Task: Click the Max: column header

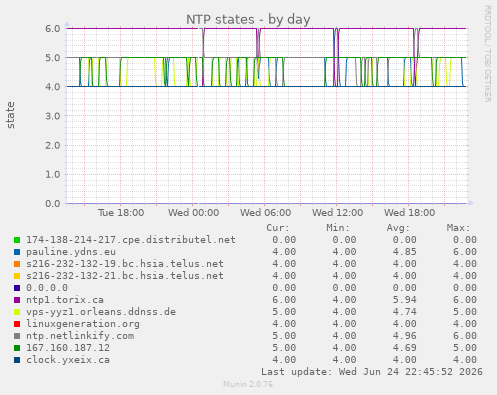Action: click(x=458, y=228)
